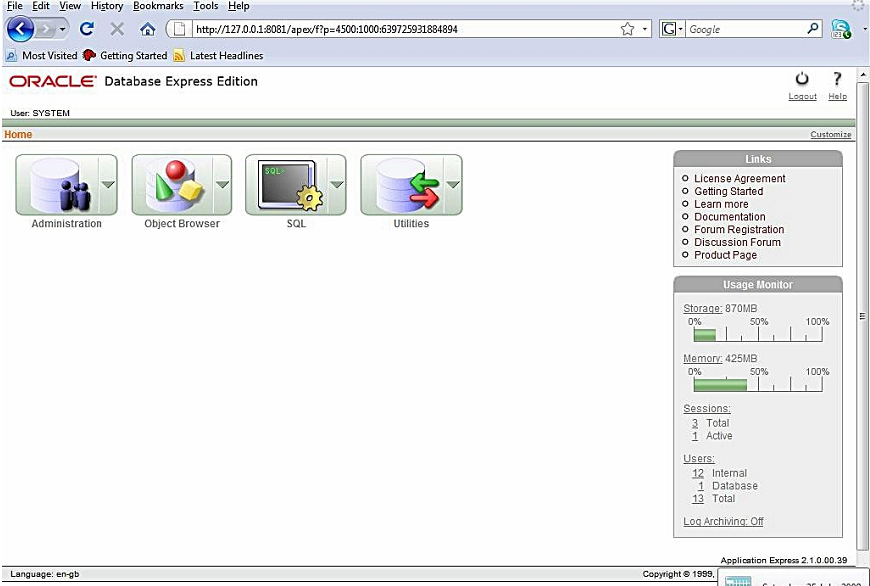Click the Logout power icon
Image resolution: width=870 pixels, height=586 pixels.
(x=802, y=79)
